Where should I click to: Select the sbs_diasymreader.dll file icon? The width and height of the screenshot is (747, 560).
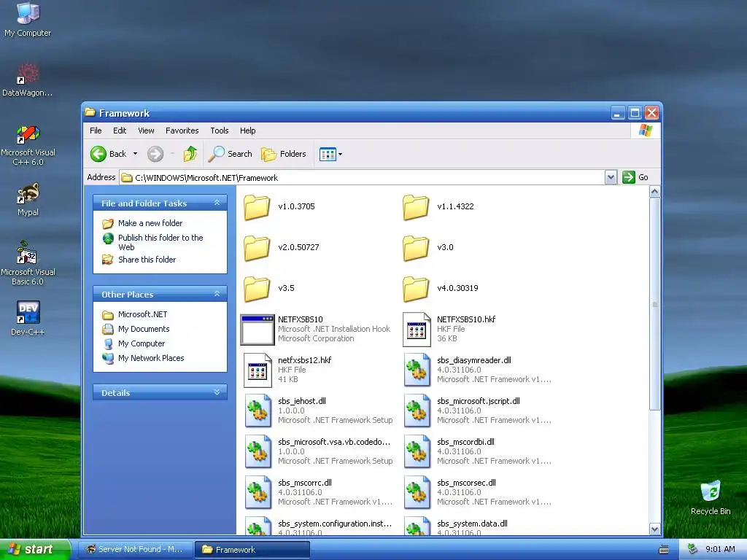(x=417, y=370)
